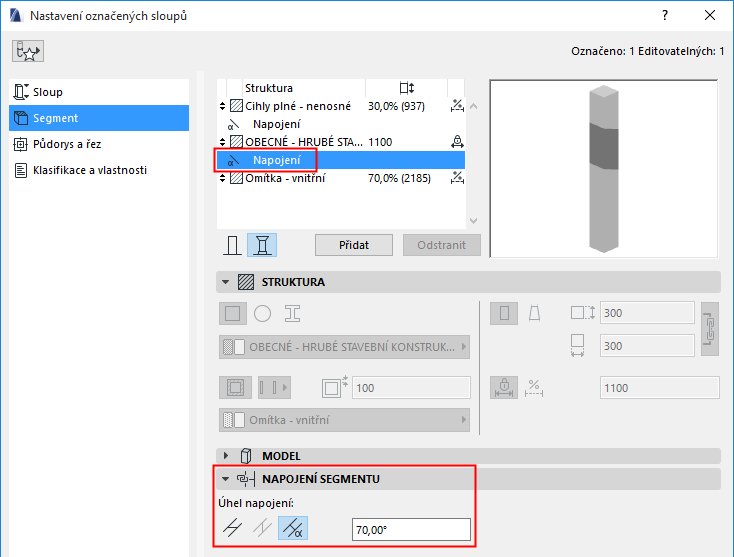The width and height of the screenshot is (734, 557).
Task: Open the Sloup settings page
Action: click(x=99, y=92)
